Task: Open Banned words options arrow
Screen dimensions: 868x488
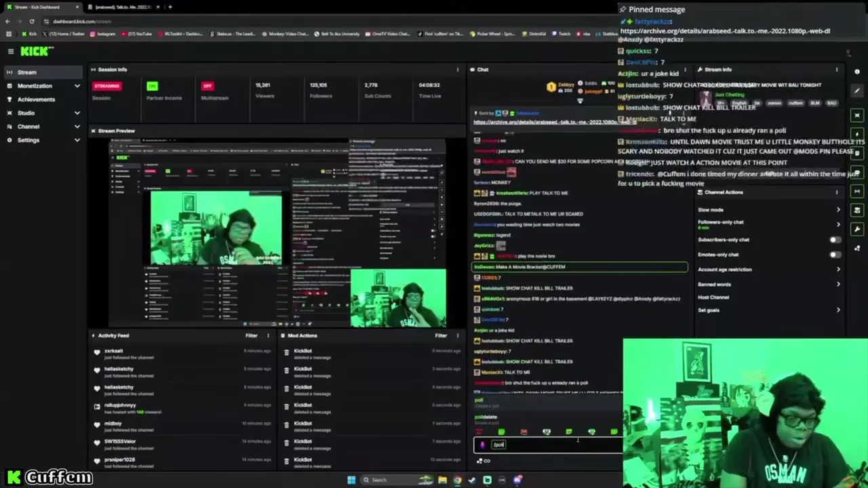Action: click(838, 285)
